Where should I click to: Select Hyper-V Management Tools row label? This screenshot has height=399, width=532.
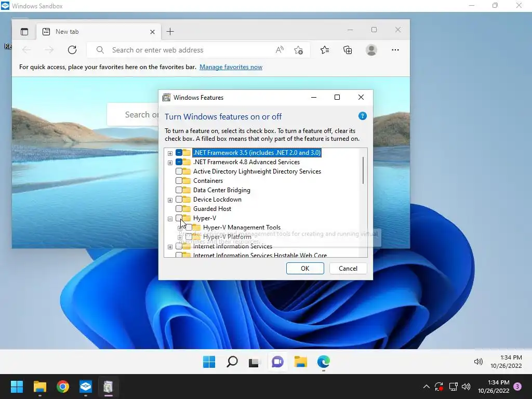242,228
